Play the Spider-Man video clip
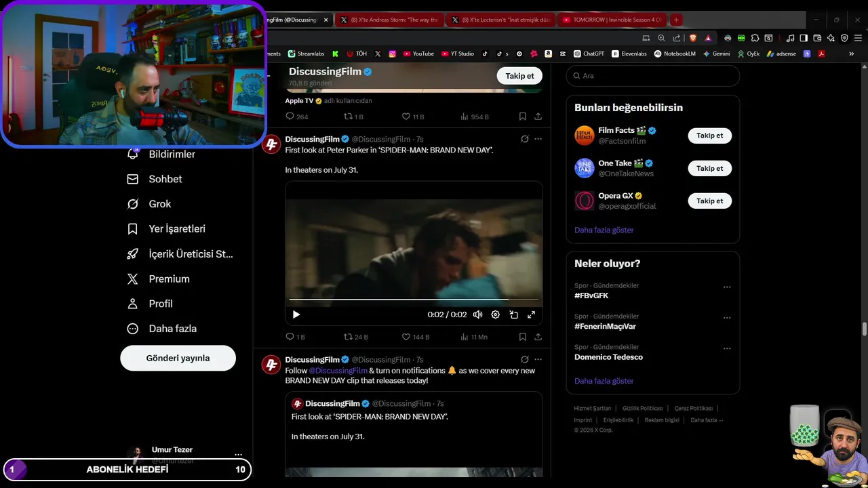The width and height of the screenshot is (868, 488). click(x=296, y=314)
